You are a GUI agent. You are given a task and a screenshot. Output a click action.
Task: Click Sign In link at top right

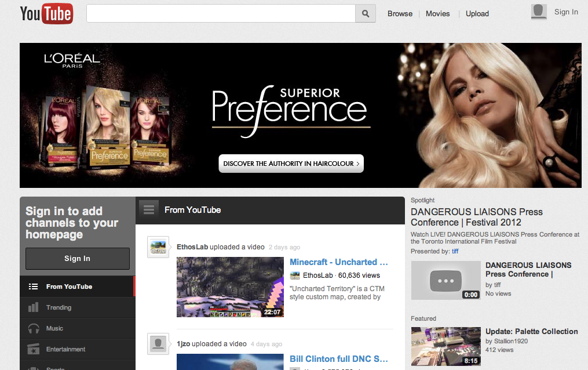[x=566, y=12]
